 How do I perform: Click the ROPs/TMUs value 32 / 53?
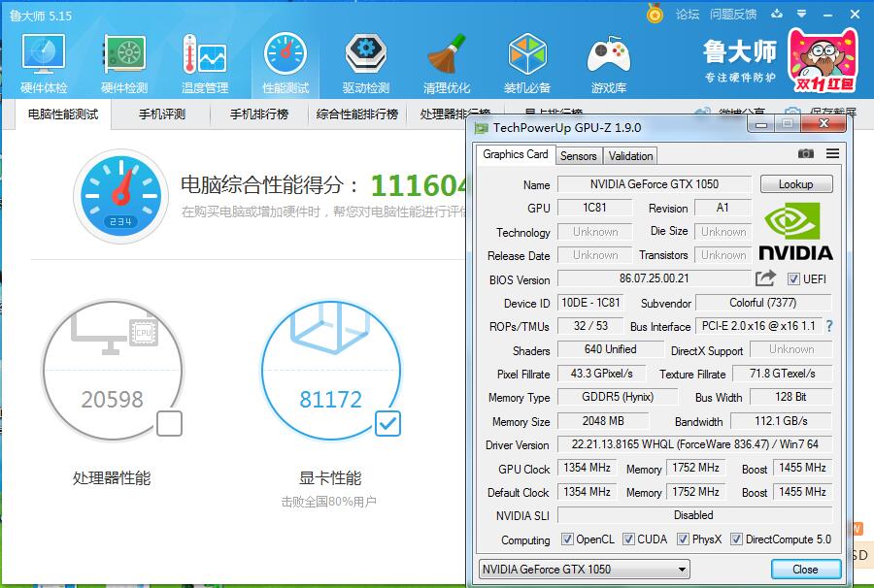590,326
